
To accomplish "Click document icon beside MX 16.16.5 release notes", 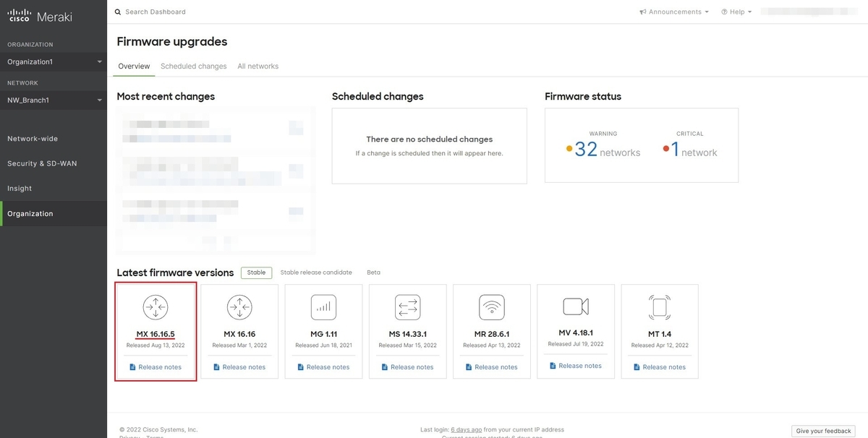I will [133, 367].
